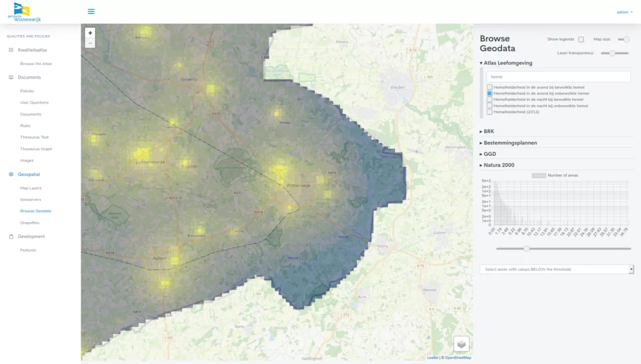Zoom in on the map

[90, 33]
